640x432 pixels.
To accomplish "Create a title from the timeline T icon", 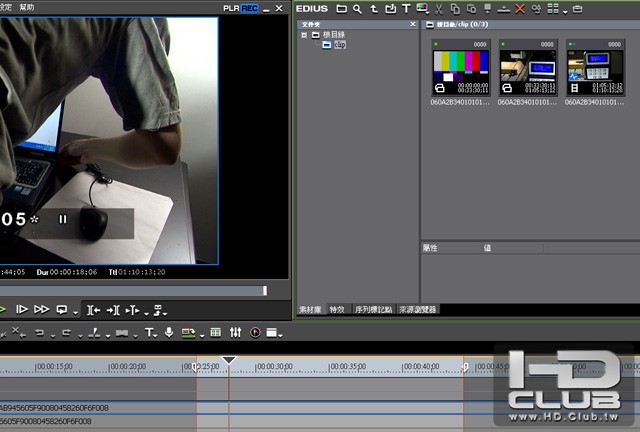I will (150, 333).
